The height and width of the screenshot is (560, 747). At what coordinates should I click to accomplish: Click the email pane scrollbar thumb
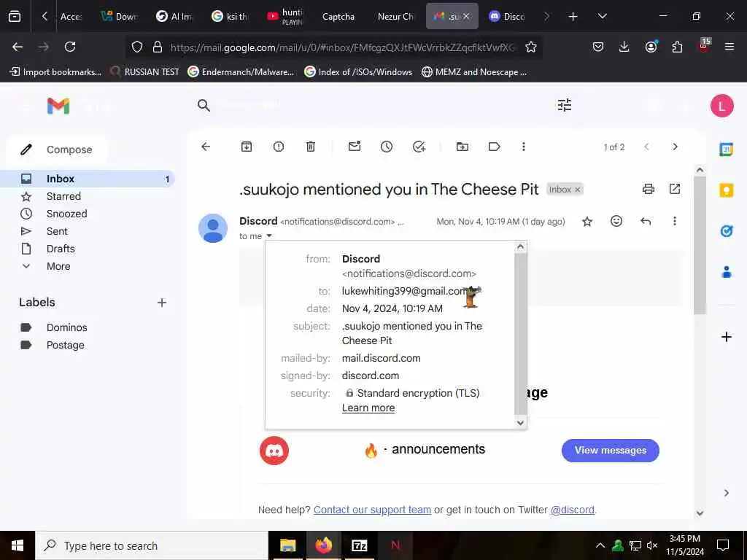click(700, 245)
